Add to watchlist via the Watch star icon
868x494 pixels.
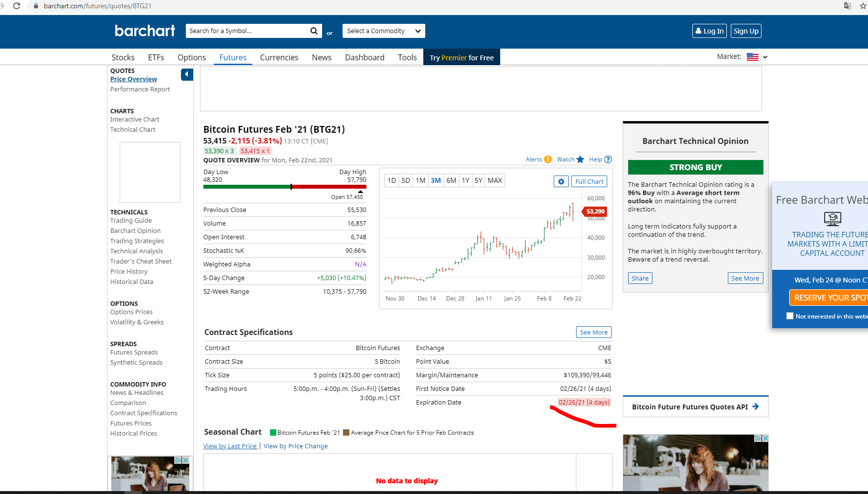[x=579, y=159]
